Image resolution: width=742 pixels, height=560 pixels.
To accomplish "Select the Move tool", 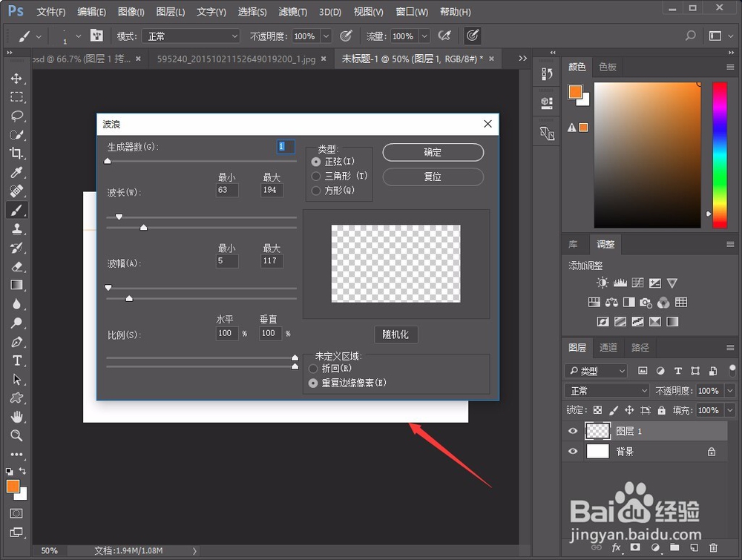I will click(16, 79).
